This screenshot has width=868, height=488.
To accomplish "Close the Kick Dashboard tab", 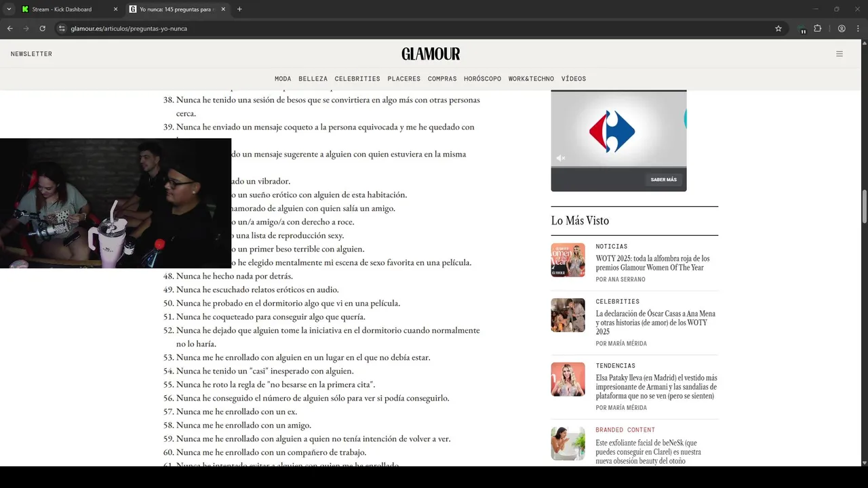I will click(115, 9).
